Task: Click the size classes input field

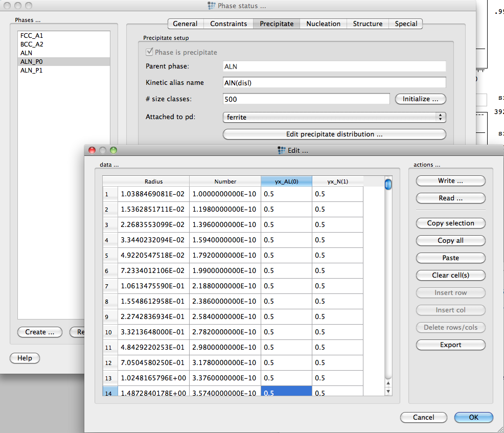Action: 306,99
